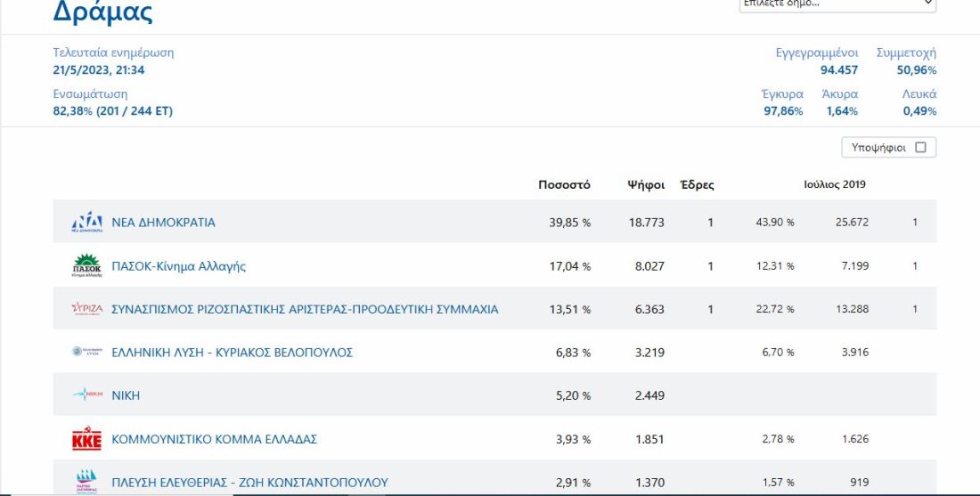980x496 pixels.
Task: Click the Ποσοστό column header
Action: [x=564, y=185]
